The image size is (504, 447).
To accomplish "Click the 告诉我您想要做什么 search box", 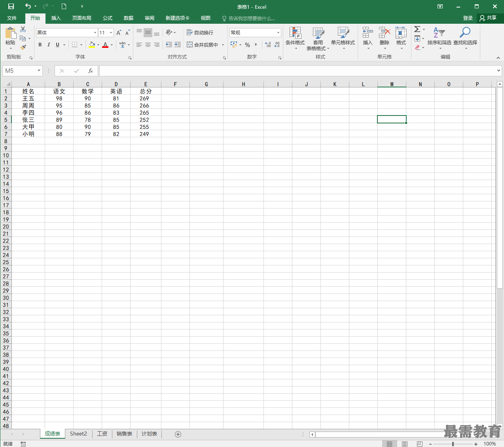I will (248, 19).
